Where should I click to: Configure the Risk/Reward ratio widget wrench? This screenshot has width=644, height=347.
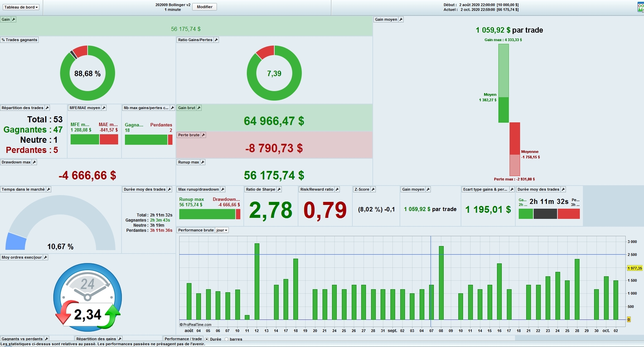[337, 189]
